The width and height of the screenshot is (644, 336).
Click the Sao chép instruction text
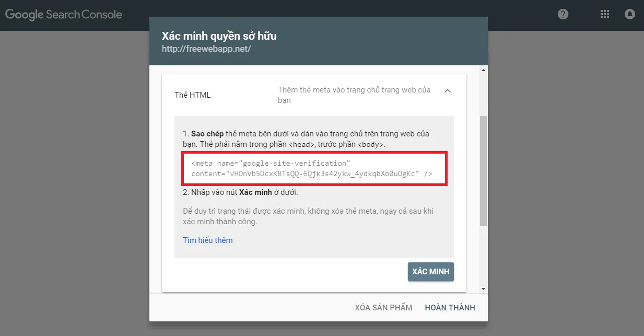306,139
